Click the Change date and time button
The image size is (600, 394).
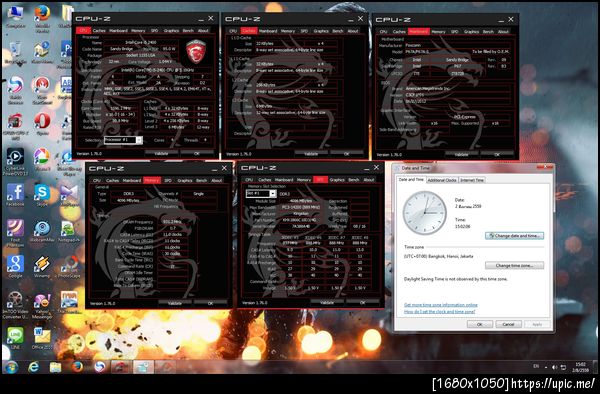(x=514, y=236)
